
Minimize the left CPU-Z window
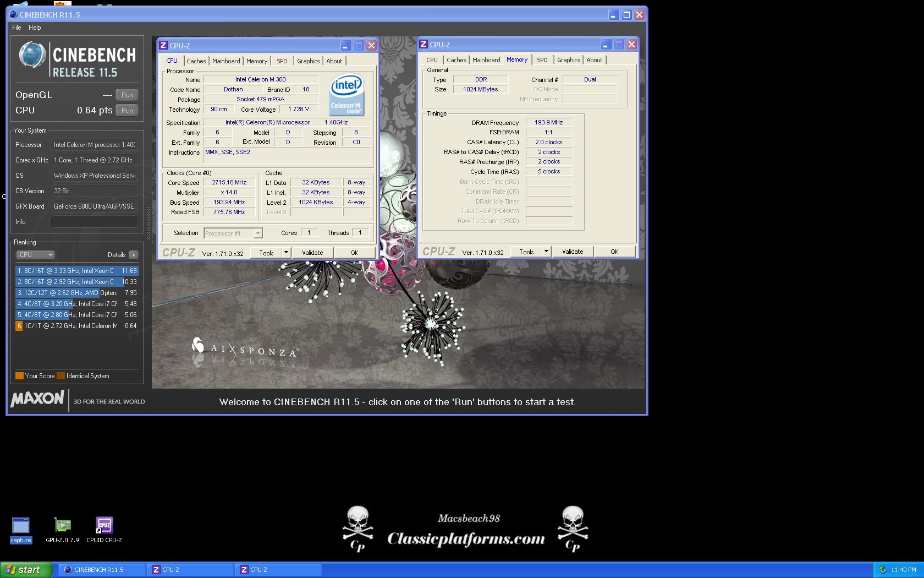[346, 45]
